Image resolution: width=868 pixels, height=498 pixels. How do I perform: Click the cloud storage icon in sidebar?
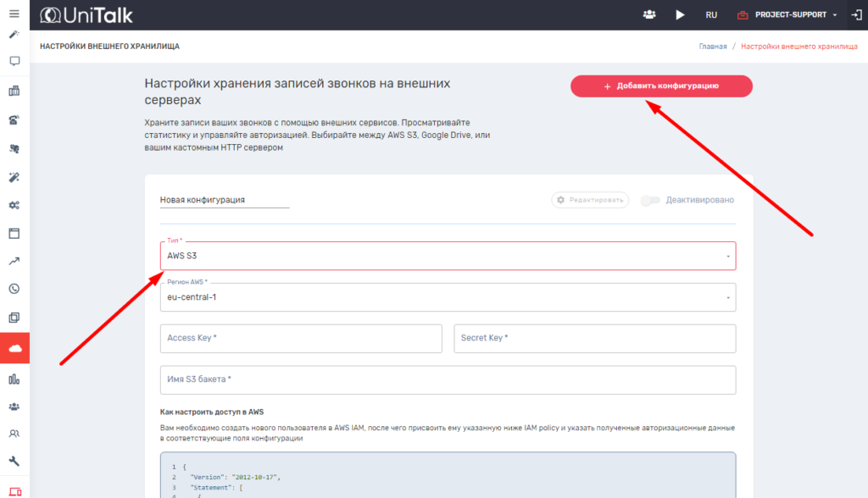[x=14, y=348]
